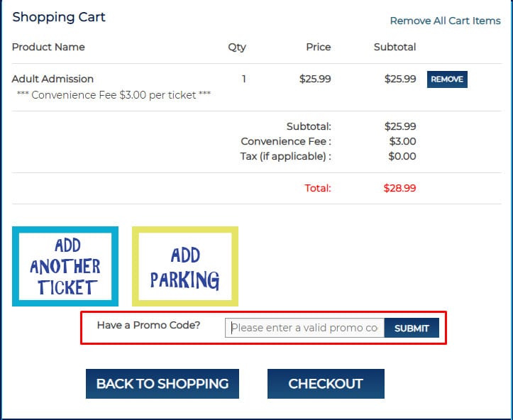The image size is (513, 420).
Task: Click the Price column header
Action: 318,47
